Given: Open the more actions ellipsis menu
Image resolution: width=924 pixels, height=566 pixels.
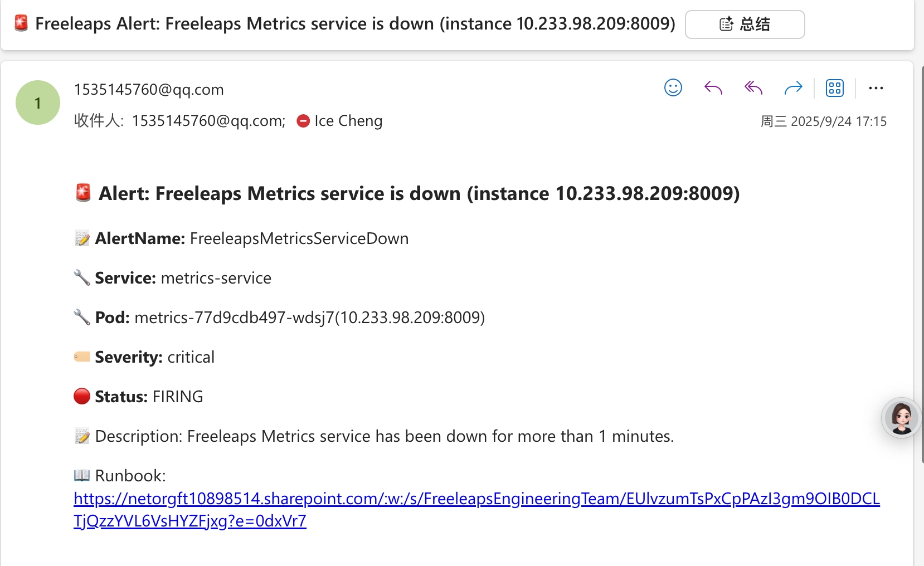Looking at the screenshot, I should 876,88.
